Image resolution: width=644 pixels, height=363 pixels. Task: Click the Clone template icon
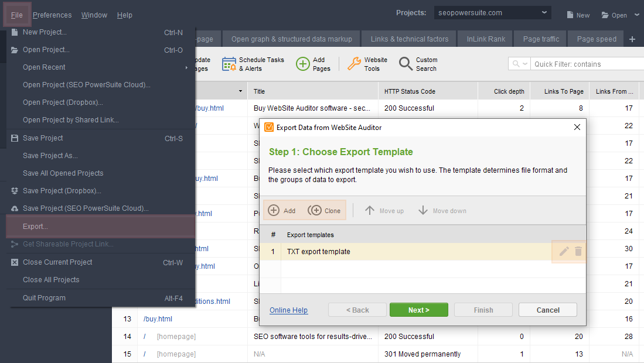(315, 210)
